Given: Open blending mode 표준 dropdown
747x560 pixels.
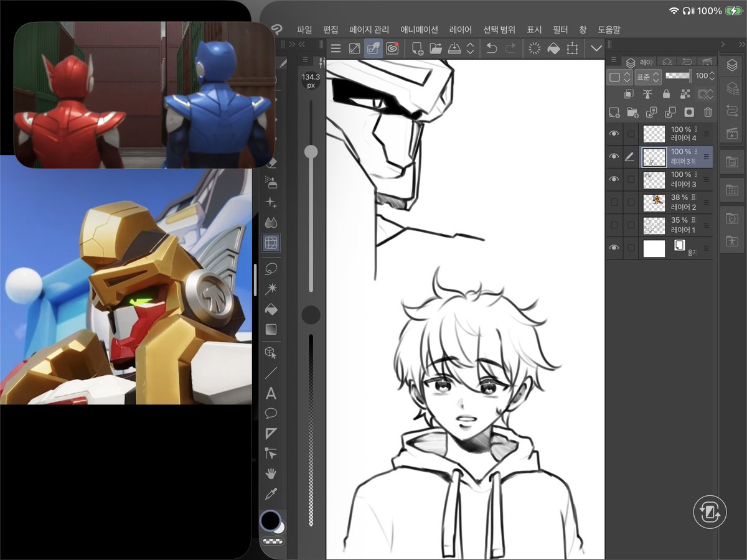Looking at the screenshot, I should coord(649,77).
